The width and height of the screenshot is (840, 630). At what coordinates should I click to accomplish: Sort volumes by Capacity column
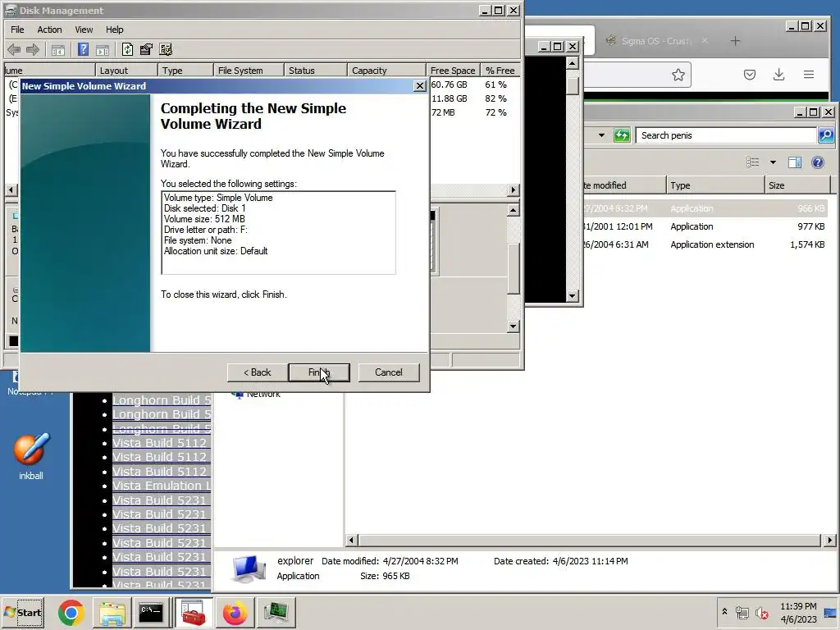point(387,71)
